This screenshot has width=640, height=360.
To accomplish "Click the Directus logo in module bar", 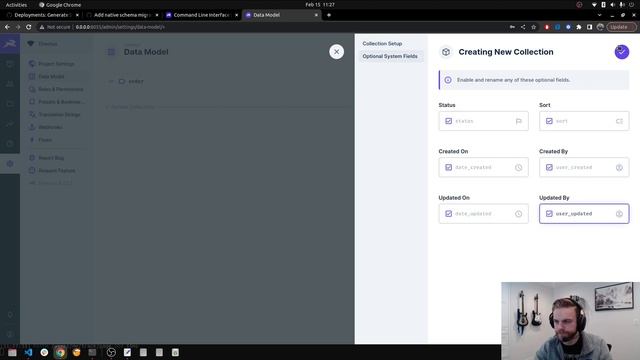I will coord(10,43).
